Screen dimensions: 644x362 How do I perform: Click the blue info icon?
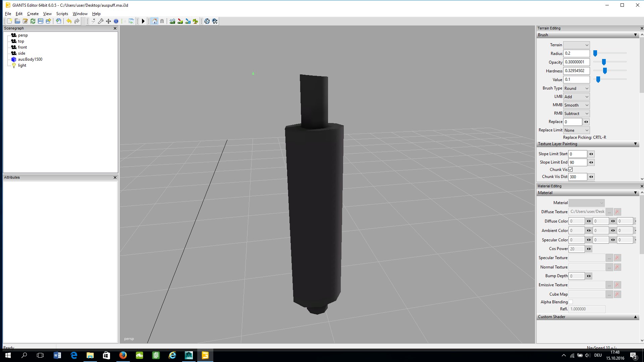click(x=116, y=21)
